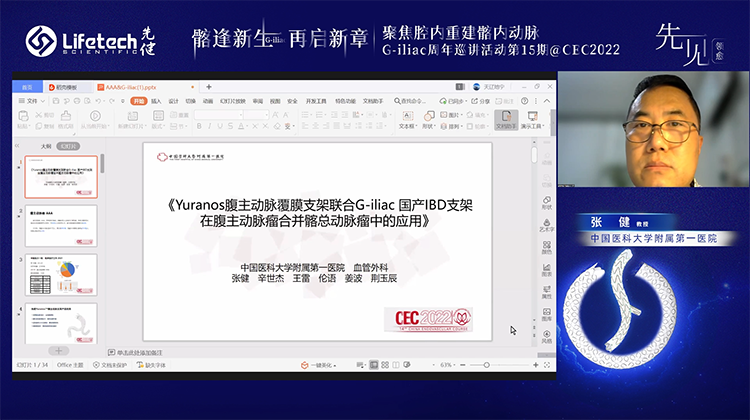Toggle Underline formatting
This screenshot has width=750, height=420.
click(220, 126)
